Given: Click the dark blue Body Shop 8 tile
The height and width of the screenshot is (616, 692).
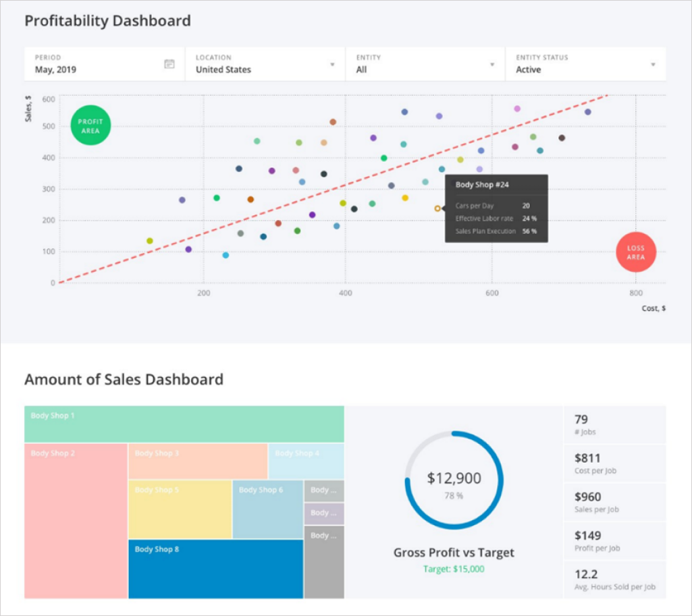Looking at the screenshot, I should pos(215,569).
